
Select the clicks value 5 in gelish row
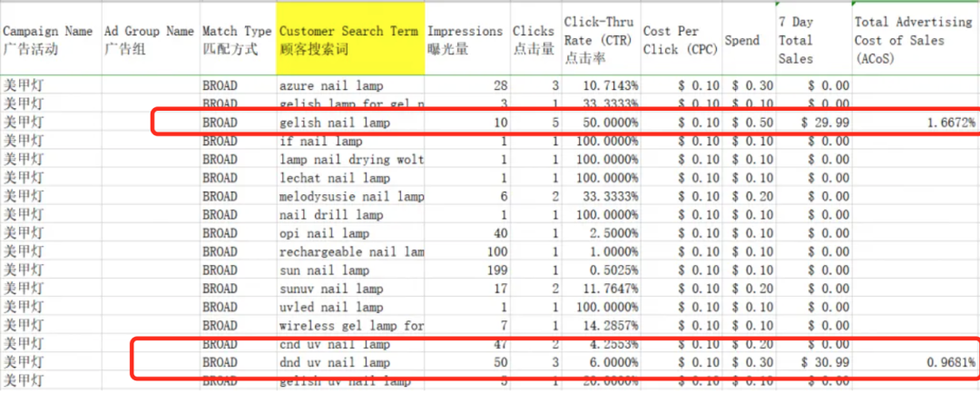pos(535,123)
